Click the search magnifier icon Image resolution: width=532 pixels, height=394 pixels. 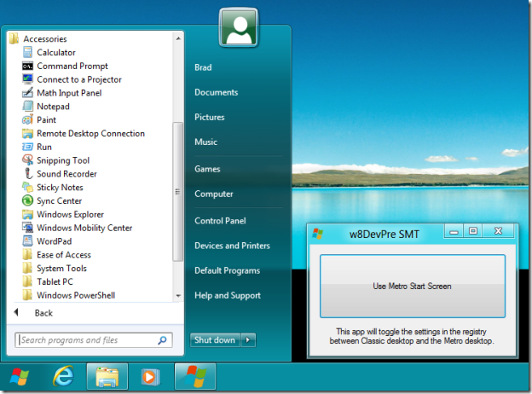pos(163,340)
